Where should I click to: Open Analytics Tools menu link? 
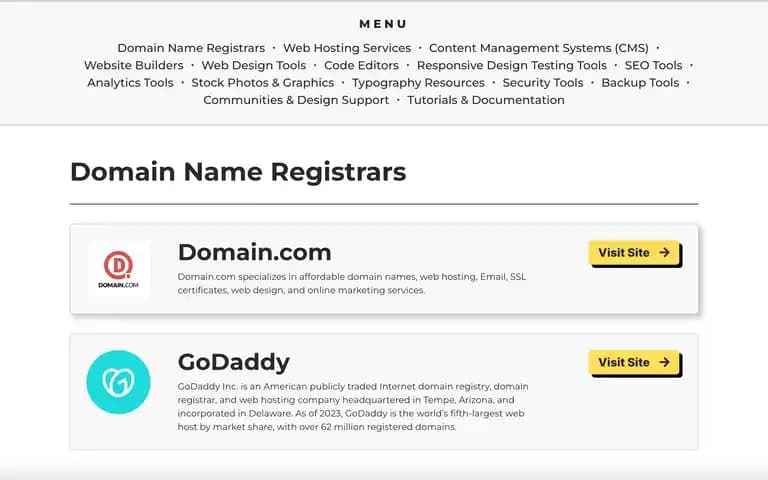pos(130,83)
